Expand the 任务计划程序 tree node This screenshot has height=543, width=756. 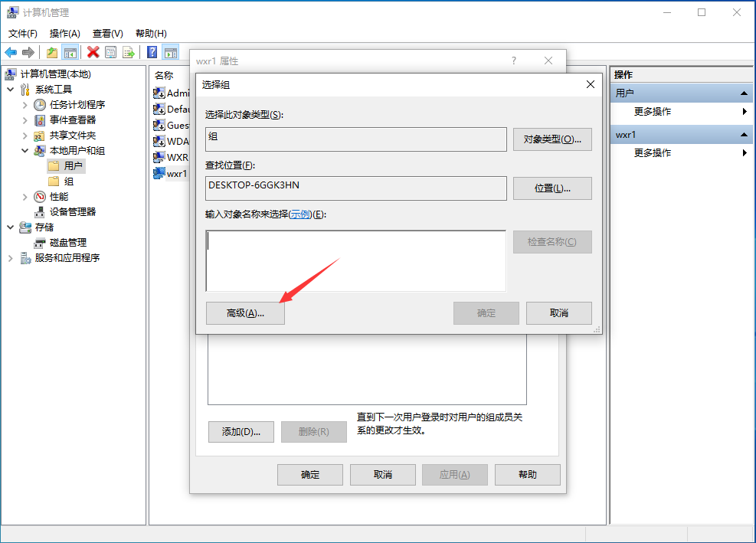(x=25, y=105)
